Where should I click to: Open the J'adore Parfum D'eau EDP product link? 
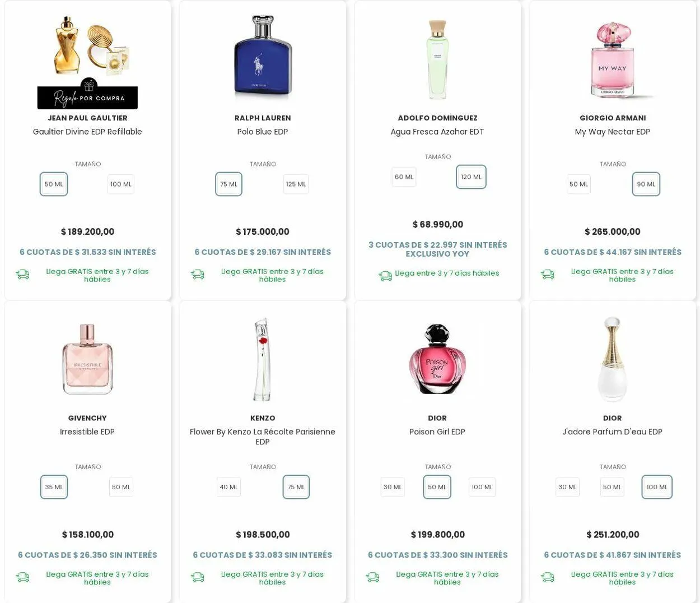click(612, 432)
